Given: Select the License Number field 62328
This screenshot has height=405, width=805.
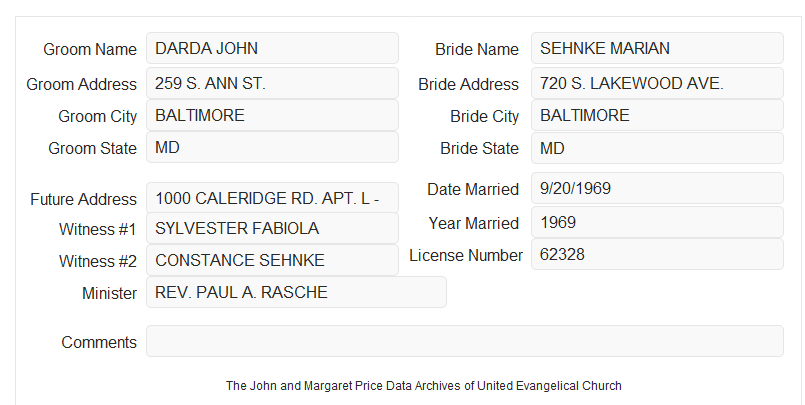Looking at the screenshot, I should (x=657, y=254).
